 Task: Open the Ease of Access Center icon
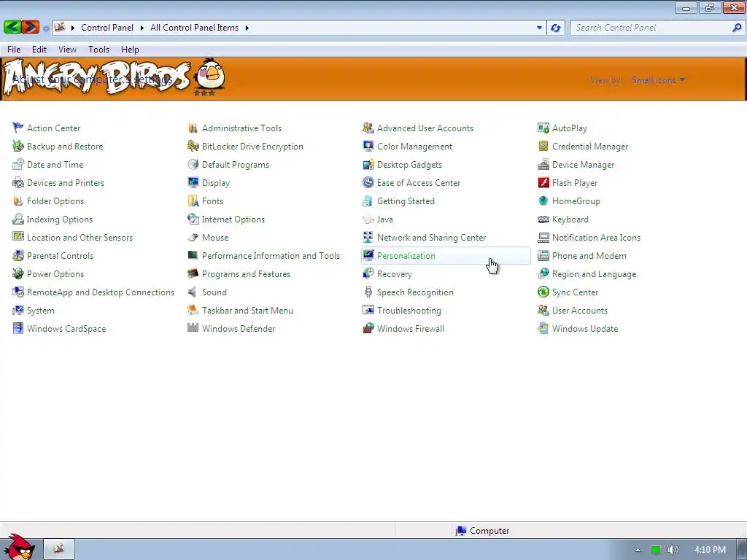tap(368, 182)
